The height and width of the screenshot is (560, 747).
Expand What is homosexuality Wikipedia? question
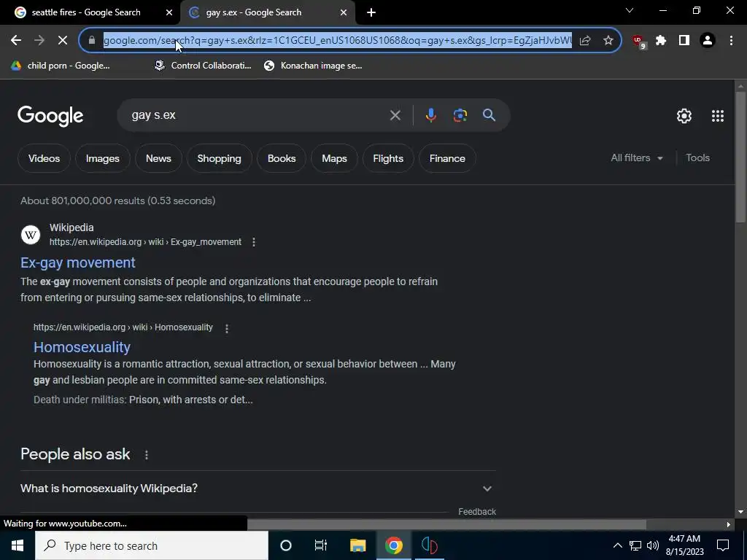coord(258,489)
